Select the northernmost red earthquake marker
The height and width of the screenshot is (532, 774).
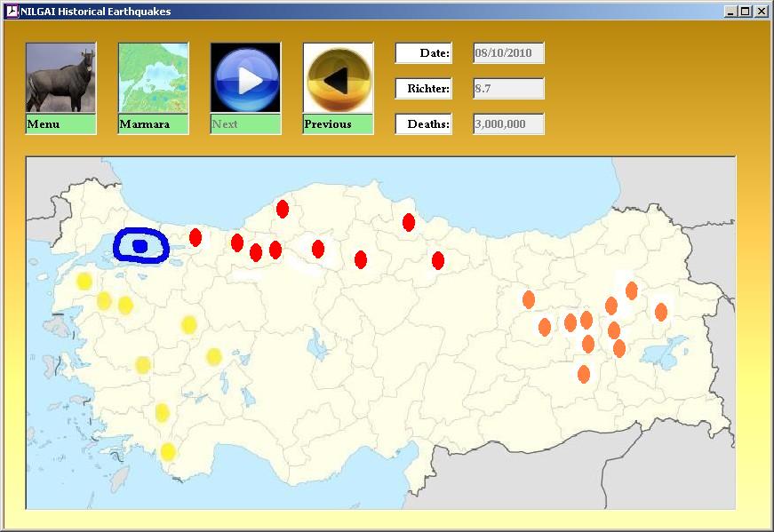pyautogui.click(x=283, y=209)
